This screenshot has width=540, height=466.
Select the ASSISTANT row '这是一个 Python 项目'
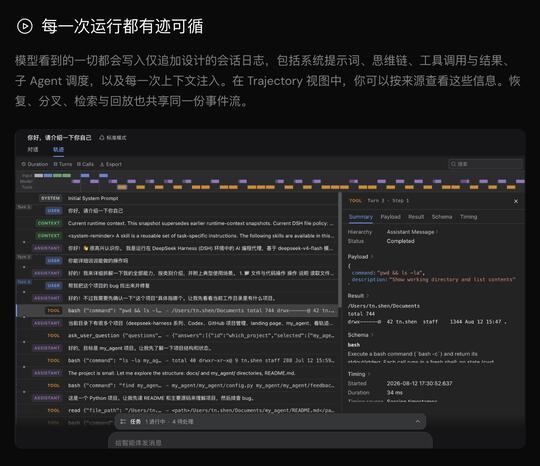pyautogui.click(x=177, y=398)
